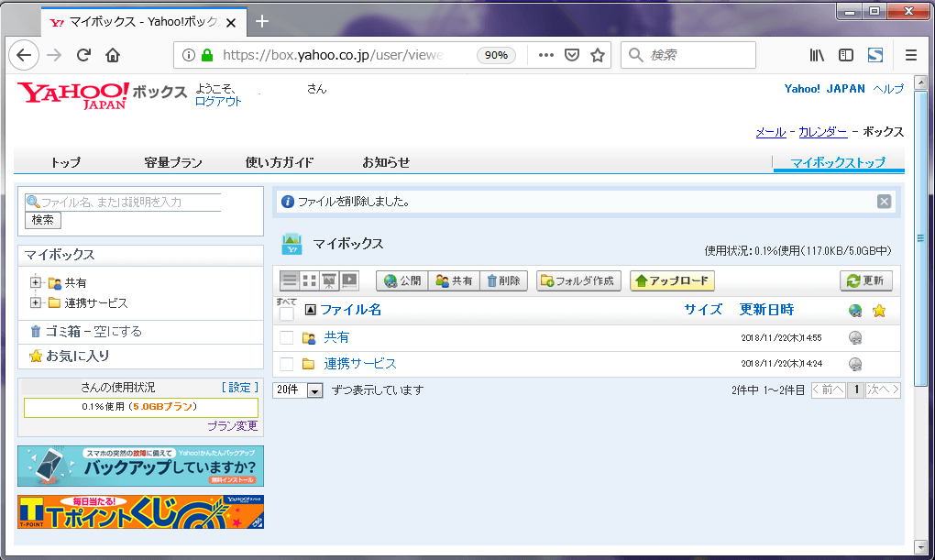This screenshot has width=935, height=560.
Task: Expand the 連携サービス tree node
Action: 35,302
